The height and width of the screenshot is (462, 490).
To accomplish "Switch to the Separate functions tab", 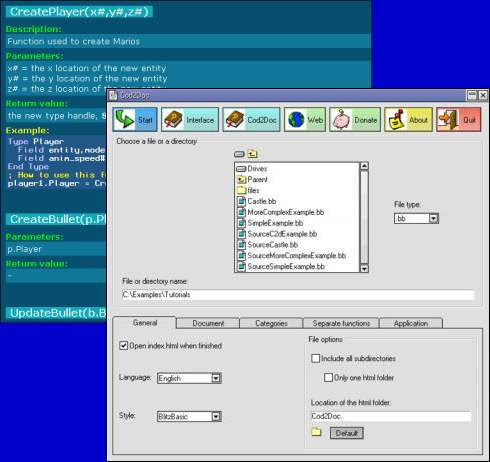I will click(341, 323).
